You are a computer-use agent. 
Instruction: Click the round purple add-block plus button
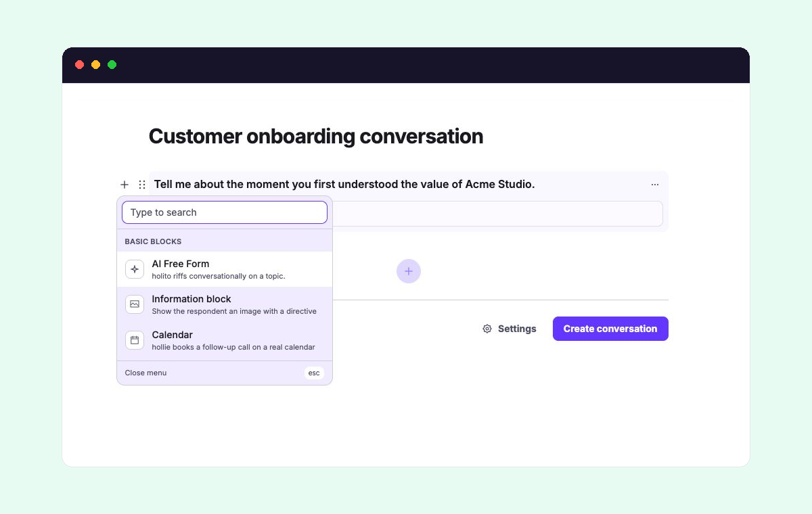coord(409,271)
